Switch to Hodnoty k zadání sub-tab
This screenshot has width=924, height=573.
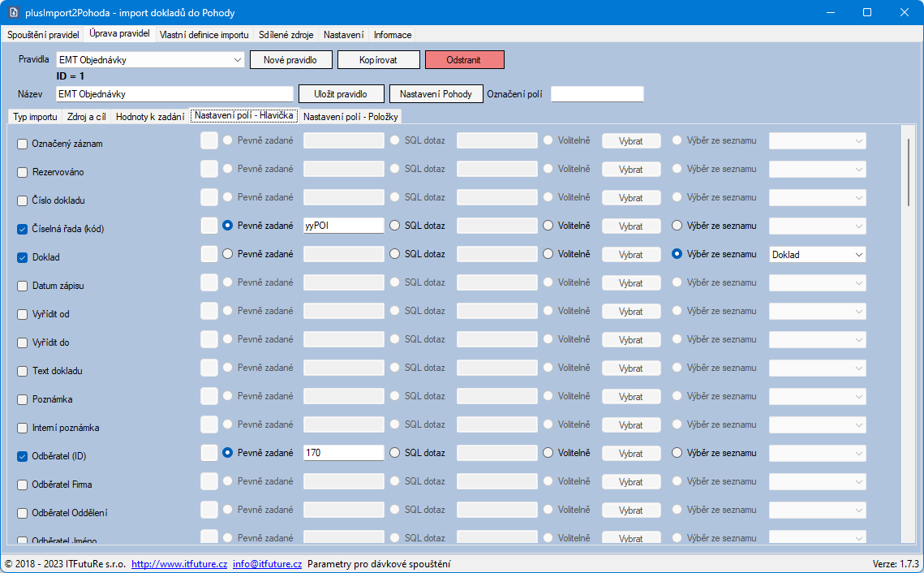click(150, 117)
